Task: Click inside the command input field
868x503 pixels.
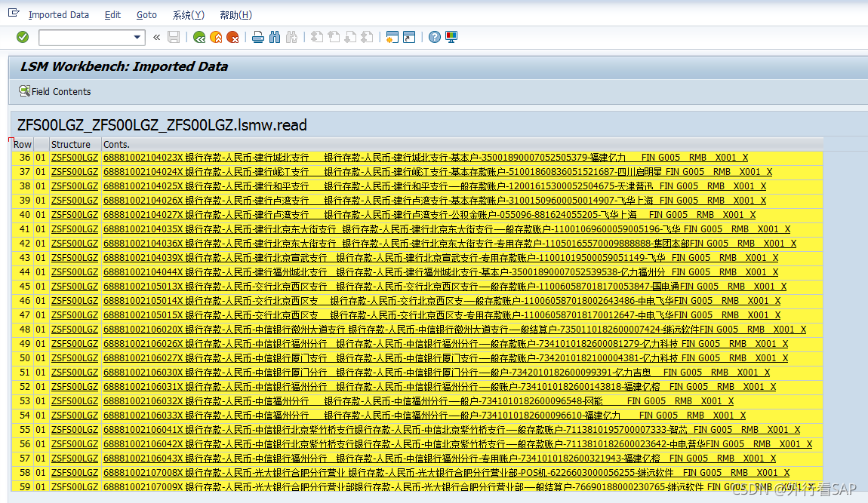Action: 86,37
